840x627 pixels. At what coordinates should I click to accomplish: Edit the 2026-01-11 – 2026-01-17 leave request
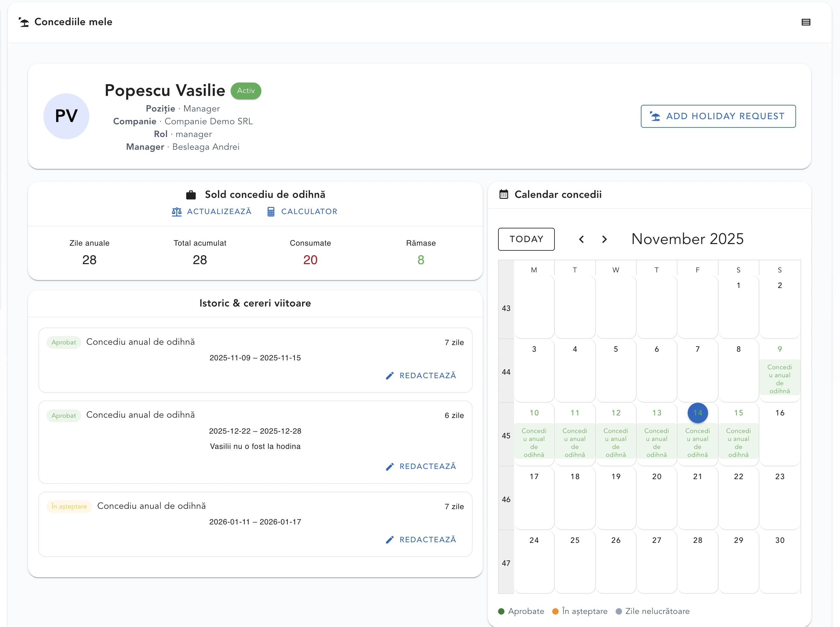click(421, 539)
